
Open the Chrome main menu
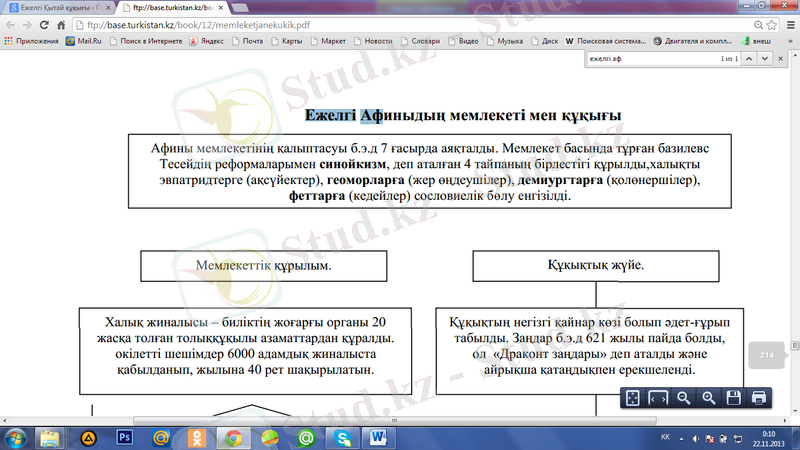[791, 24]
